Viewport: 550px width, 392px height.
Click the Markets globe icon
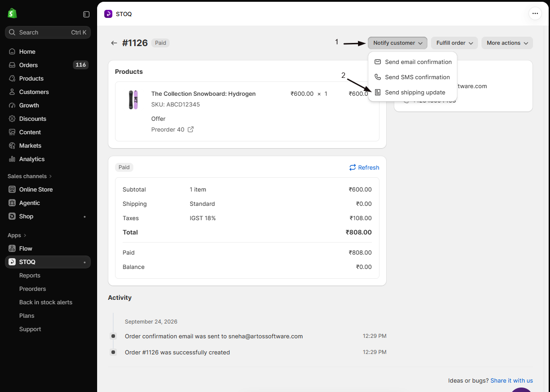coord(12,145)
